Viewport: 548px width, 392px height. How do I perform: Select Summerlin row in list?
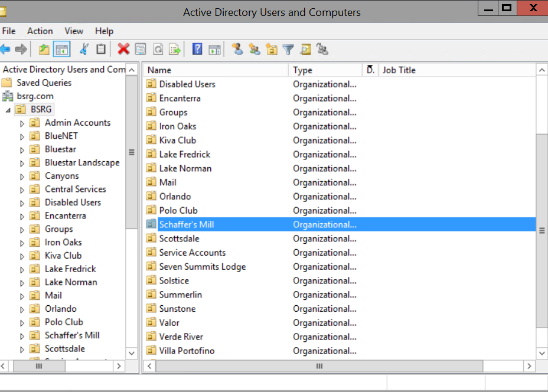tap(340, 295)
